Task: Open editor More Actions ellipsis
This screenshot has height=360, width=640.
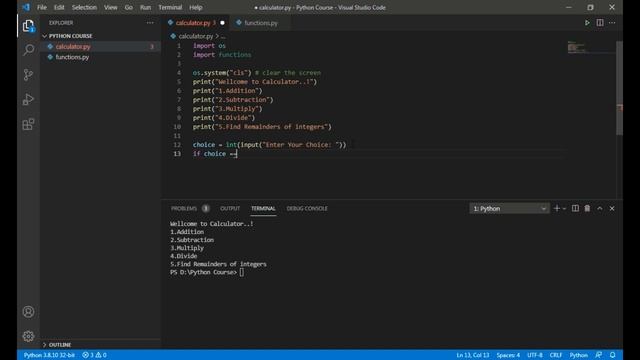Action: 612,23
